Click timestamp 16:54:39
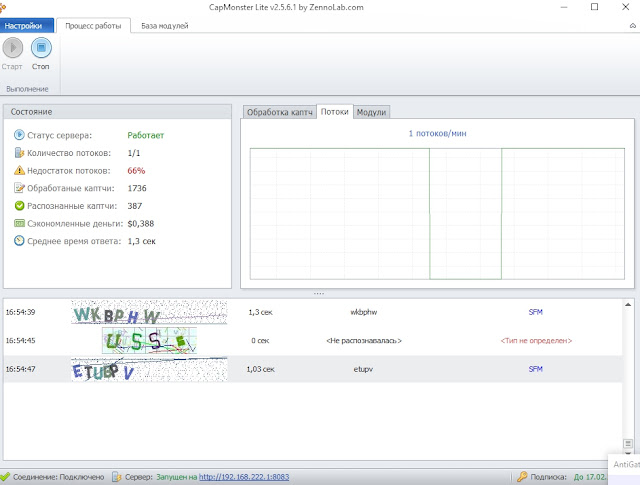 tap(20, 312)
